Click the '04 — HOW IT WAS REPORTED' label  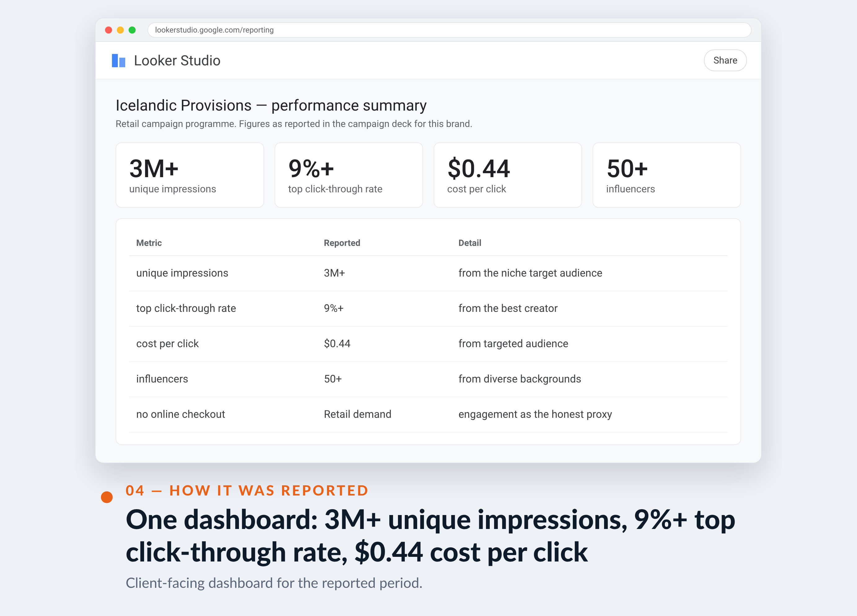click(247, 490)
